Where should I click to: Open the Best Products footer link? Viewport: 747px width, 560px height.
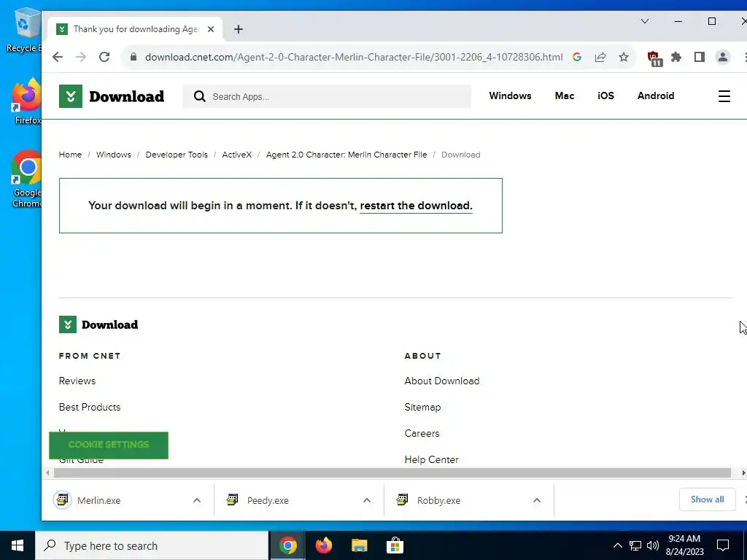pos(90,407)
